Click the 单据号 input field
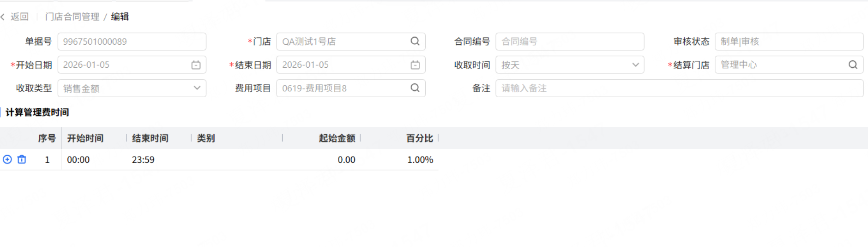Viewport: 868px width, 247px height. coord(132,41)
